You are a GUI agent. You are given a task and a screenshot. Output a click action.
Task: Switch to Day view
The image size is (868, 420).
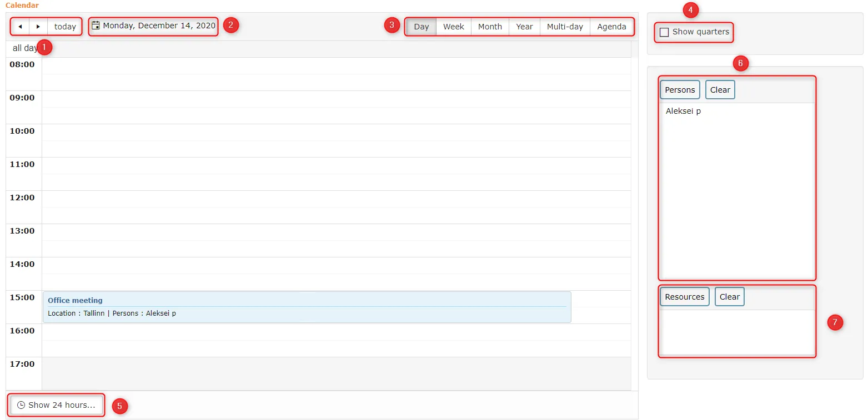coord(422,27)
